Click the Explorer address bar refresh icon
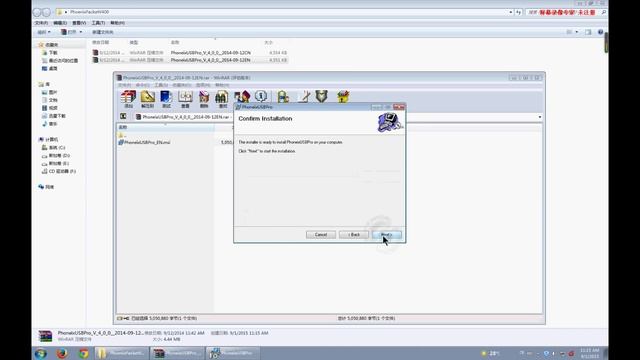The width and height of the screenshot is (640, 360). point(518,12)
